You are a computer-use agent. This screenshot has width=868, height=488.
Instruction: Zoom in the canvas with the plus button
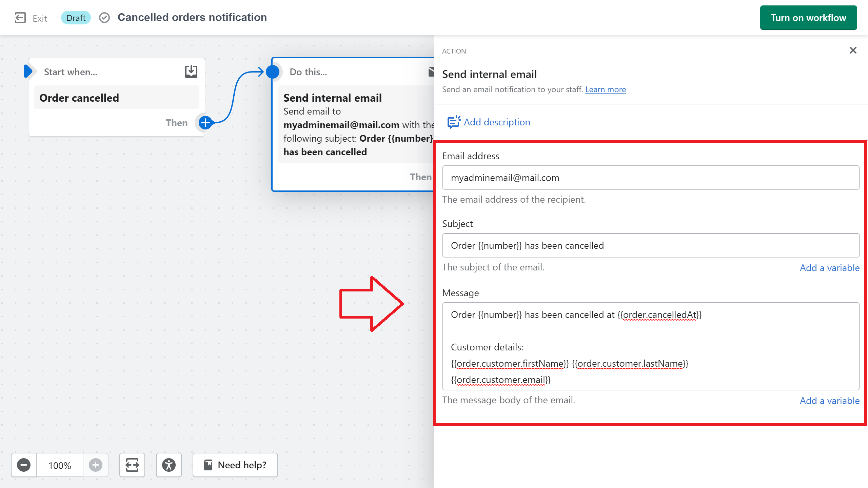point(96,465)
